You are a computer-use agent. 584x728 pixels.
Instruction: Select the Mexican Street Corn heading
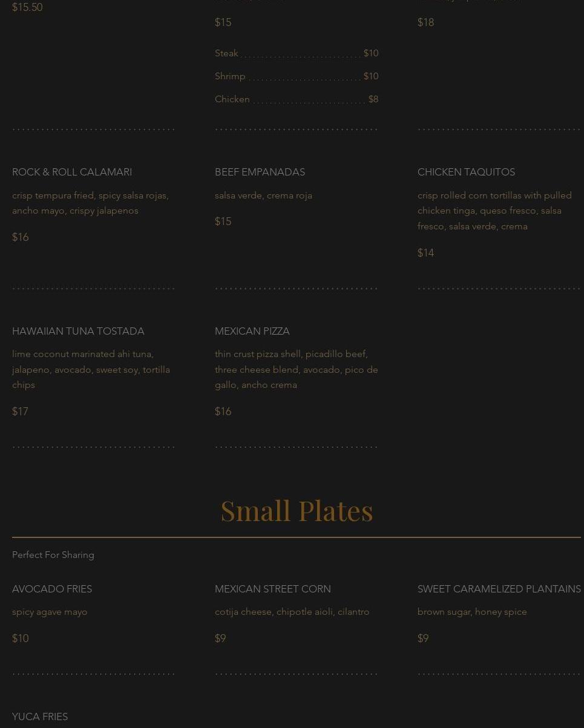(x=272, y=589)
